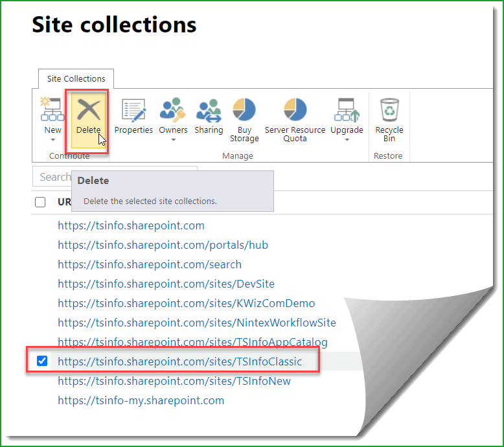The image size is (504, 447).
Task: Open the sites/NintexWorkflowSite link
Action: (197, 323)
